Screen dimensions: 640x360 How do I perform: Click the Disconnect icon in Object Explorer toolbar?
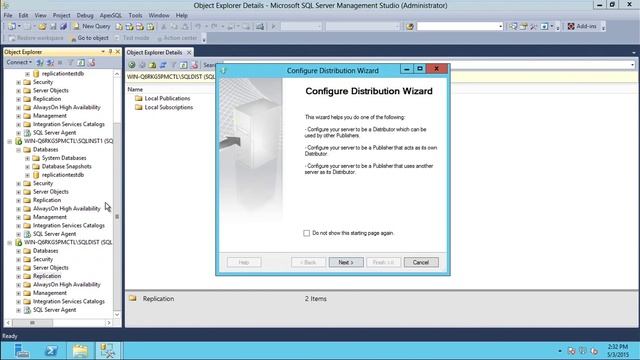(50, 62)
